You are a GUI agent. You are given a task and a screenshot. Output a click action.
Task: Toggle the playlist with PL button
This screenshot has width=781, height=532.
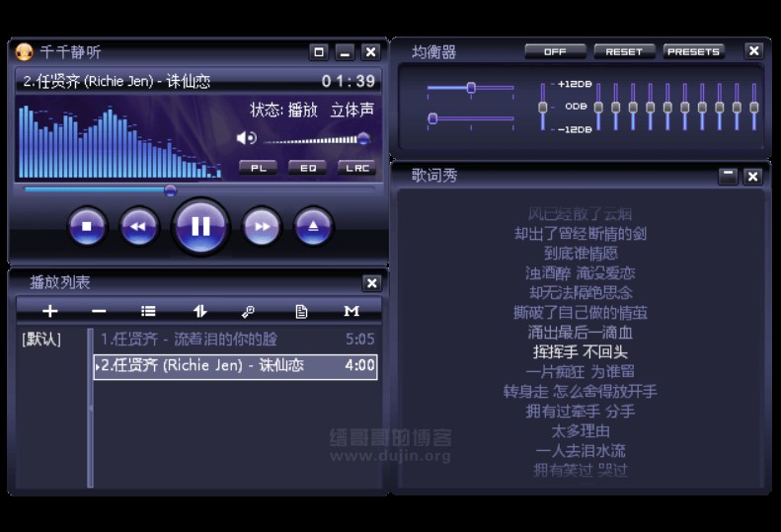[x=258, y=168]
